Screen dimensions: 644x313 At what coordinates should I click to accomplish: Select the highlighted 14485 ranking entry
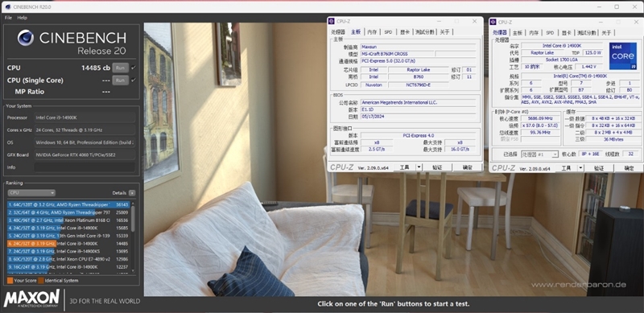point(68,244)
